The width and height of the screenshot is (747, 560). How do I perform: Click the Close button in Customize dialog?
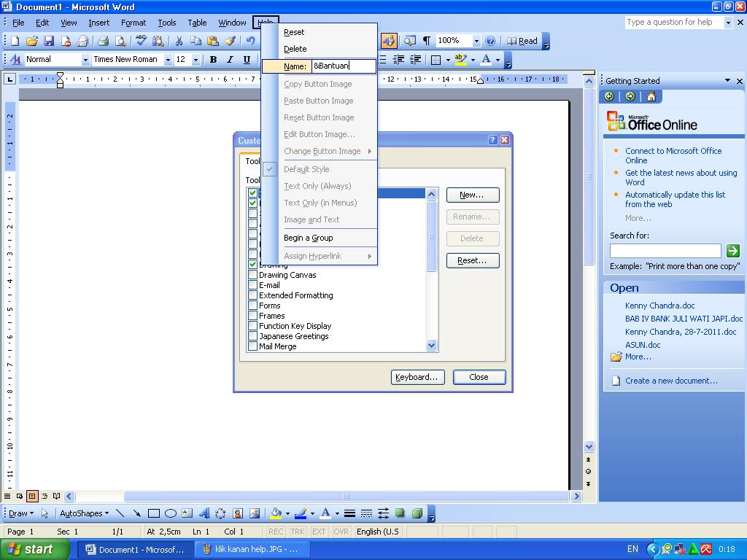pos(479,377)
